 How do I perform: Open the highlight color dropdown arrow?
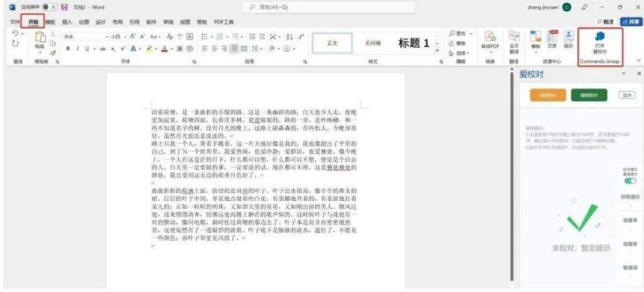[156, 49]
